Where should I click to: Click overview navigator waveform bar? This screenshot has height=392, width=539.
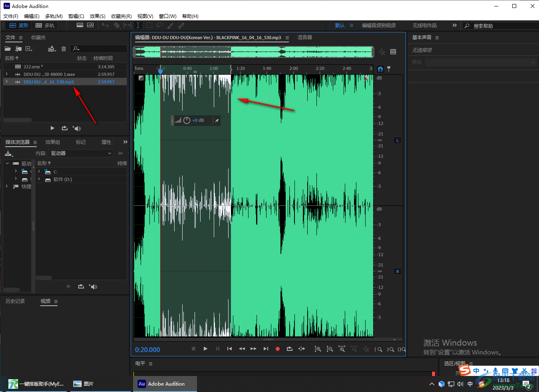coord(254,52)
